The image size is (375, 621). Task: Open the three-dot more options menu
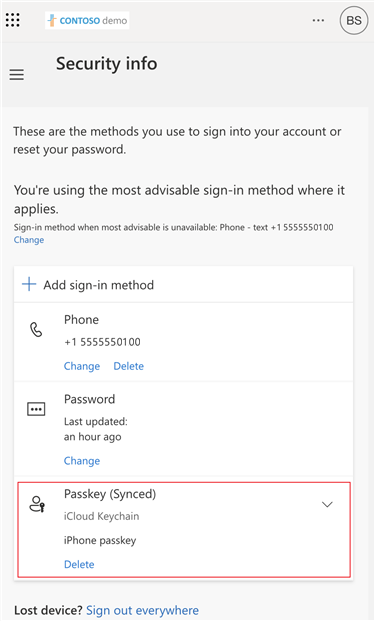318,20
